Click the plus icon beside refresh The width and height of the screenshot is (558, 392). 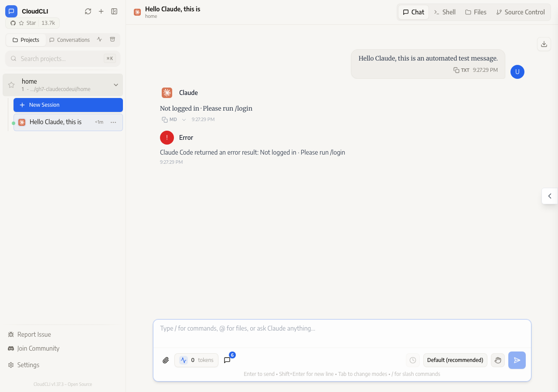click(101, 11)
